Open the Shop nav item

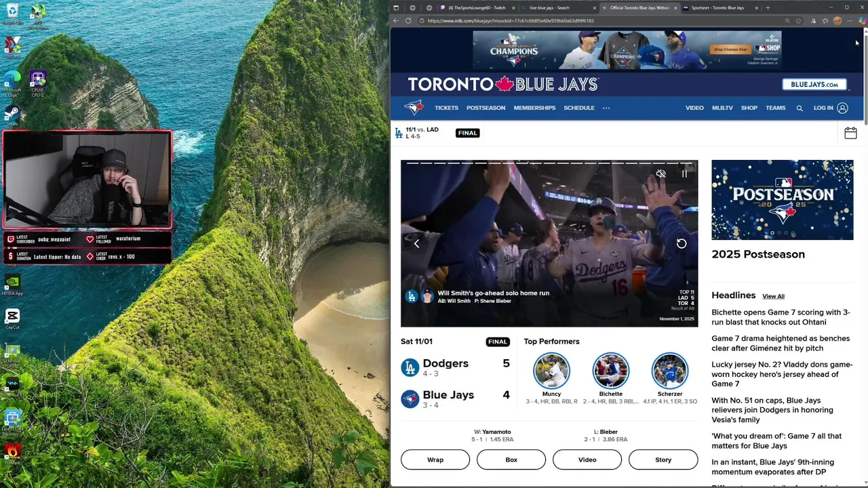click(749, 108)
